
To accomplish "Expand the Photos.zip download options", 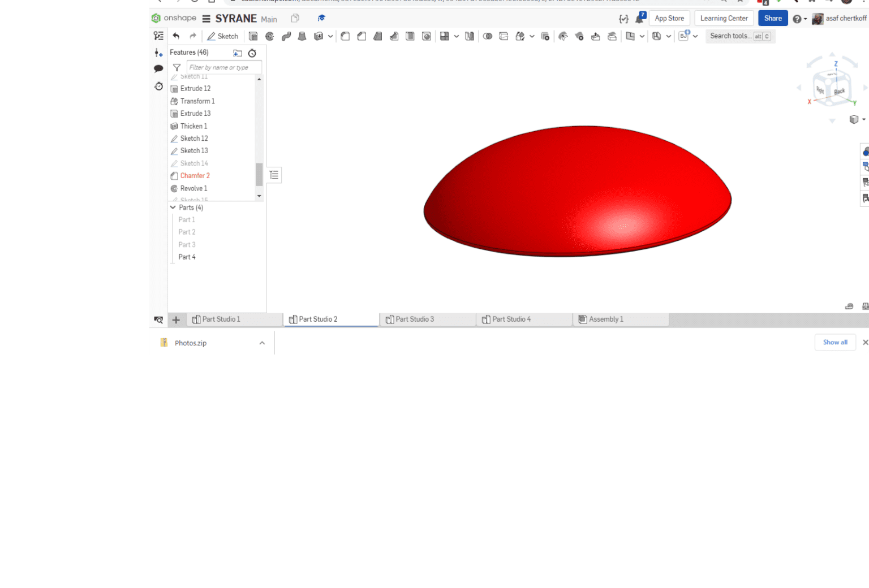I will point(262,343).
